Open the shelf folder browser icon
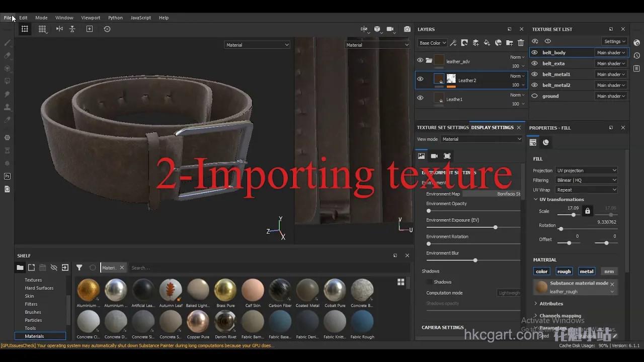The image size is (644, 362). coord(20,267)
